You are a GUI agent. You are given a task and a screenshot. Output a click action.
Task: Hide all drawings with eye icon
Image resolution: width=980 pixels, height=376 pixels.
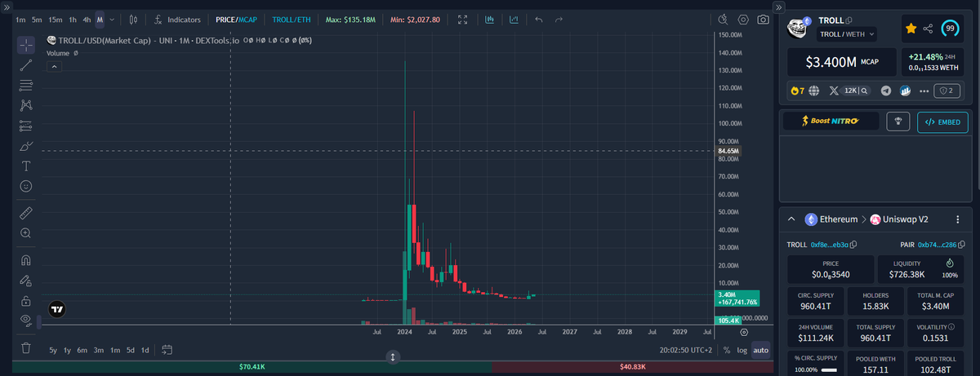25,321
